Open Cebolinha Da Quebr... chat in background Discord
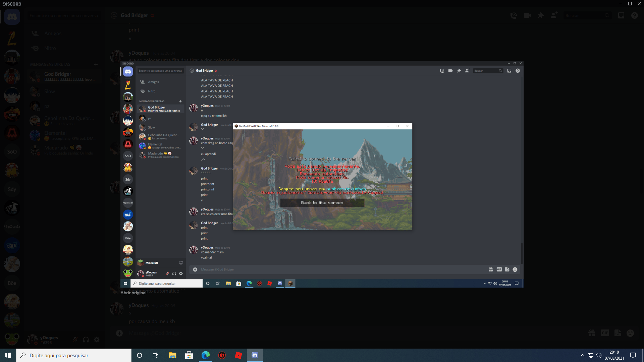The image size is (644, 362). pos(64,121)
